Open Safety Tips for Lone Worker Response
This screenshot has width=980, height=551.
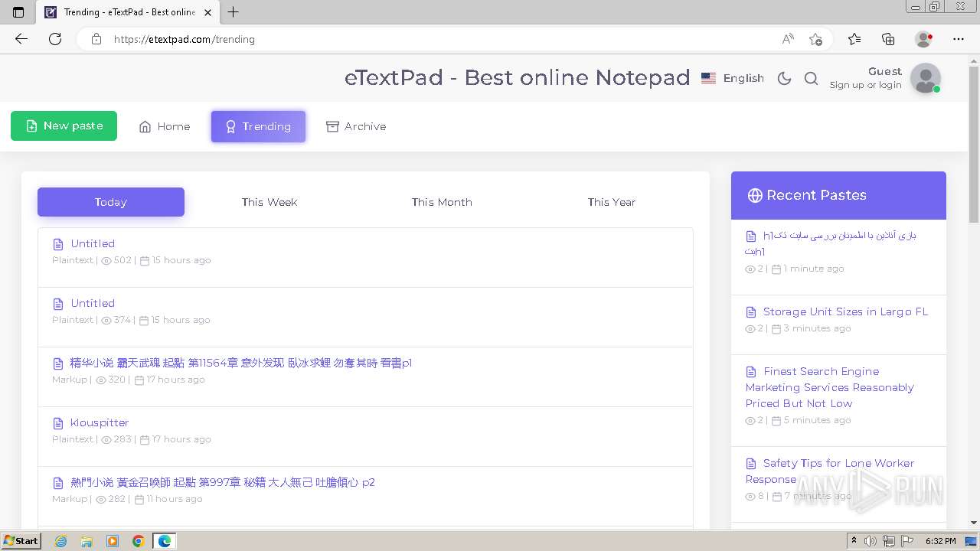(830, 471)
